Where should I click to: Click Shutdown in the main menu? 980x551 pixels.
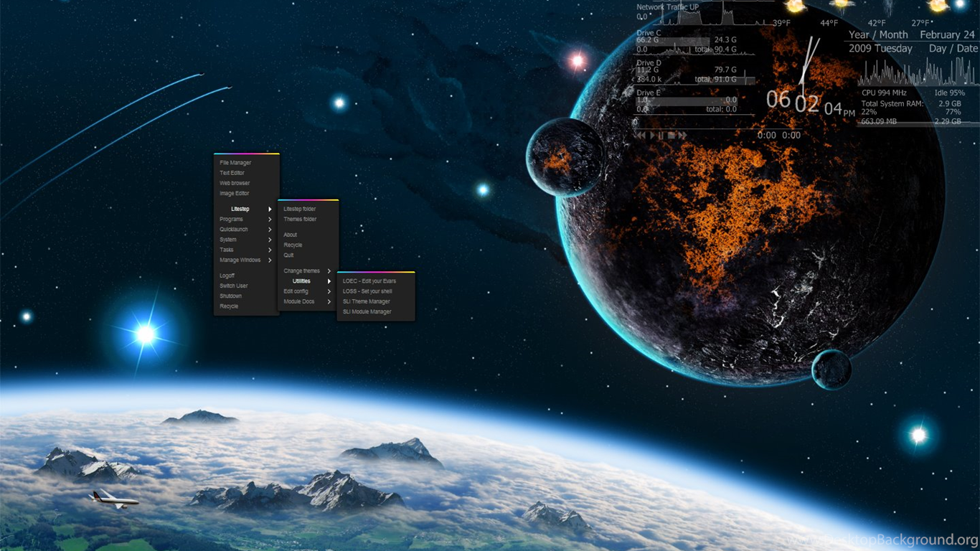[231, 296]
